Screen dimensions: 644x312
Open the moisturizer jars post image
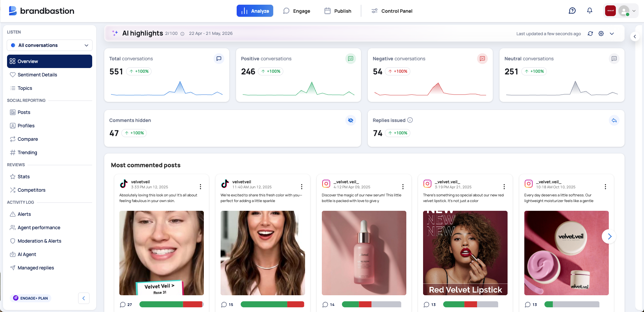[x=567, y=253]
